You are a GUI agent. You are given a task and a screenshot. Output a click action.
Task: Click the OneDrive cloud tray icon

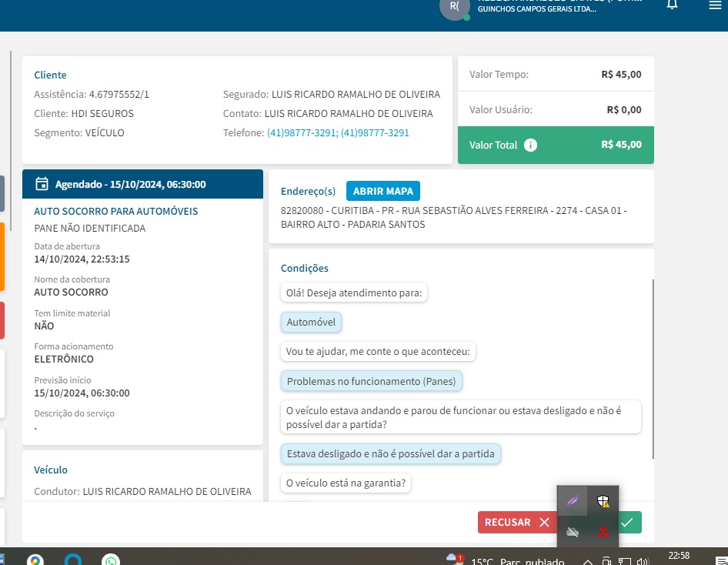pos(573,532)
